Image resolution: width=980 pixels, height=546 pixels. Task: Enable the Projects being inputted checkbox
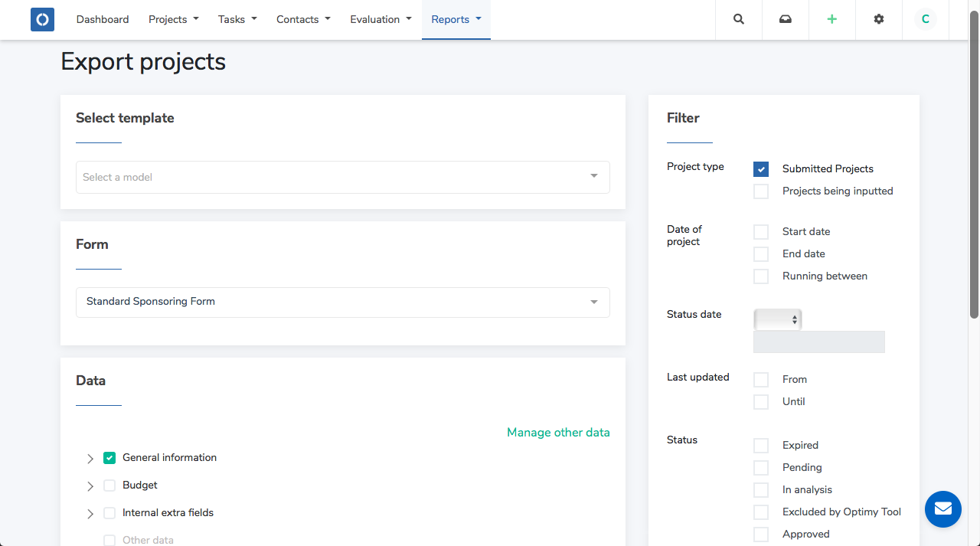761,191
